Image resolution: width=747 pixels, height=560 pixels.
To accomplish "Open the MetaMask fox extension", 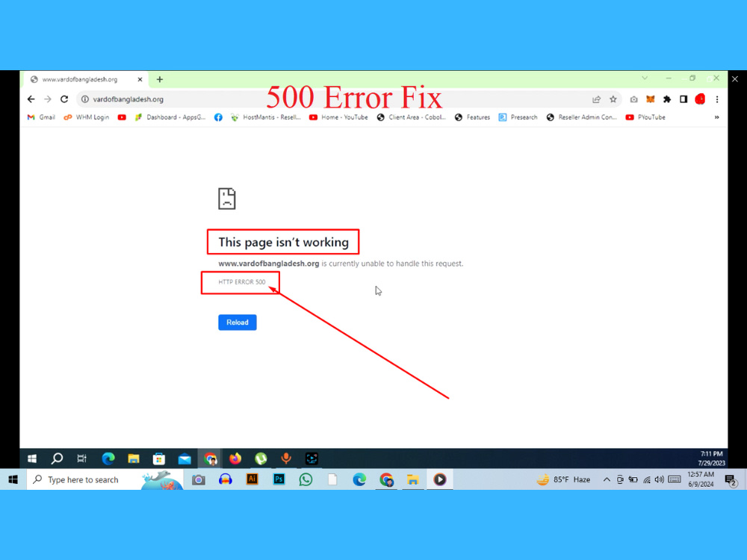I will pyautogui.click(x=651, y=99).
